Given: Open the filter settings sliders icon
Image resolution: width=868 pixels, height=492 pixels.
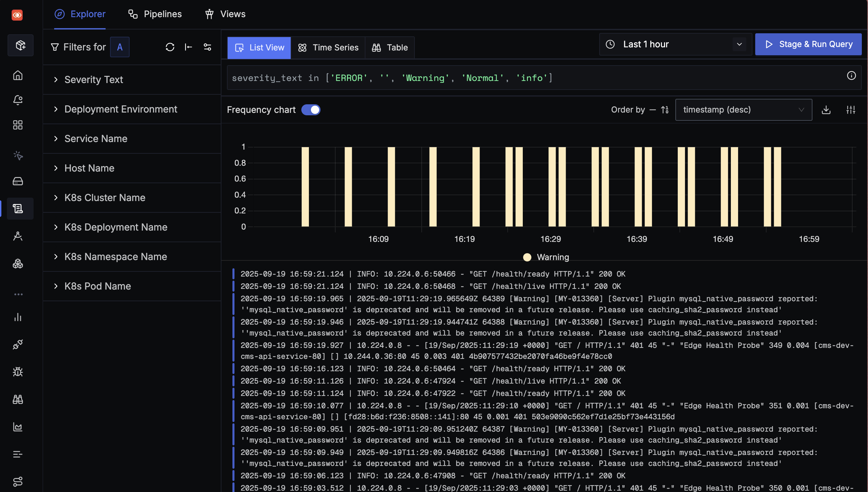Looking at the screenshot, I should tap(207, 47).
